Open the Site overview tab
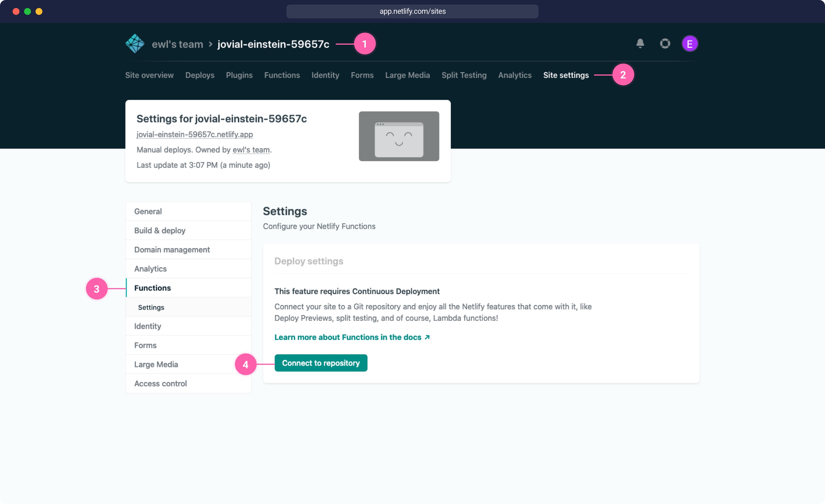 (149, 75)
